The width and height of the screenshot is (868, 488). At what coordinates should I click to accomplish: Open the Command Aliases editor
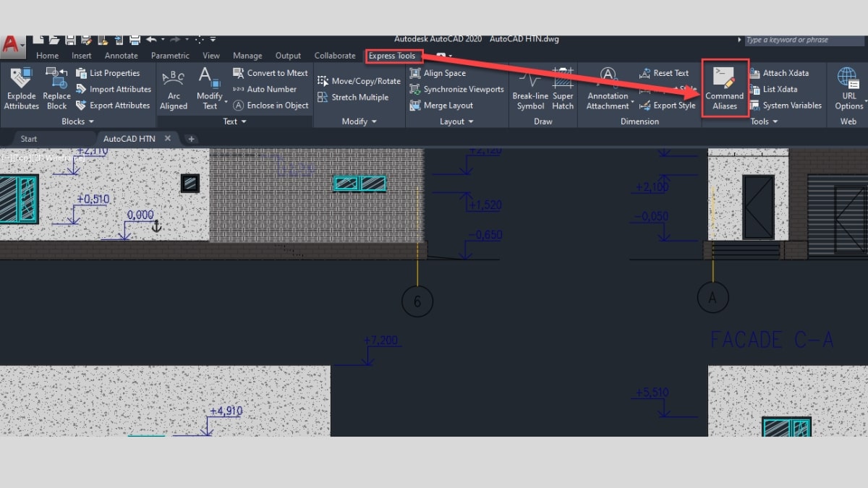click(725, 89)
